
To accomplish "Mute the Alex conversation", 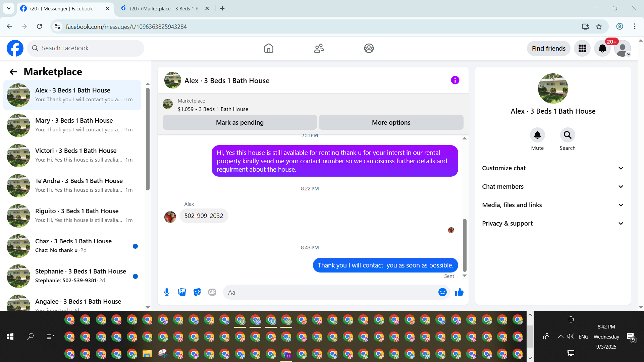I will pyautogui.click(x=537, y=135).
